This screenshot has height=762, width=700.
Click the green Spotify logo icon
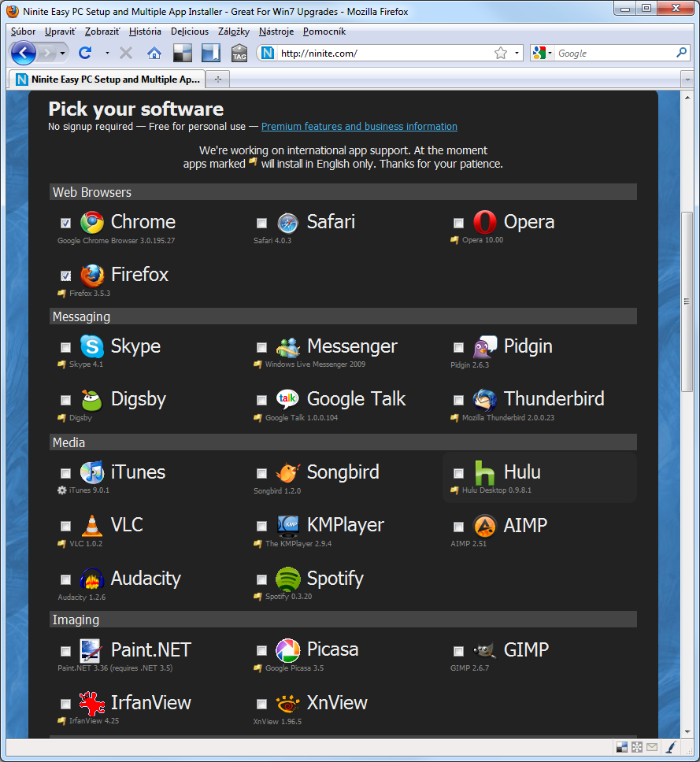[287, 579]
